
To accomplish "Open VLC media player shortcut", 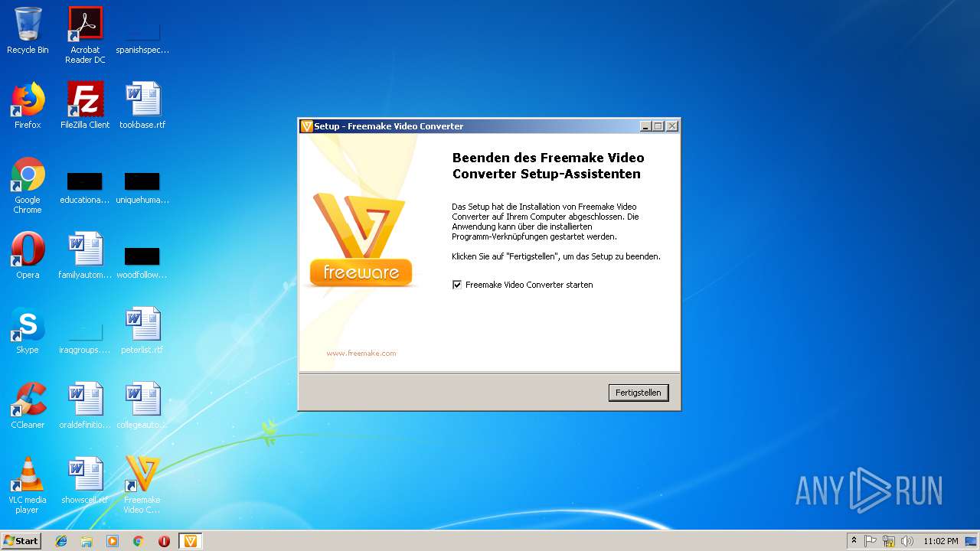I will [28, 485].
